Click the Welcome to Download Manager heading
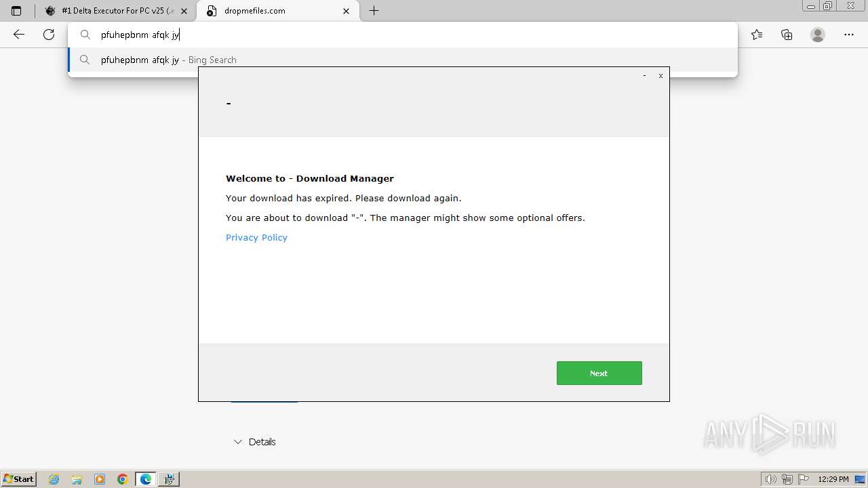Viewport: 868px width, 488px height. point(310,178)
